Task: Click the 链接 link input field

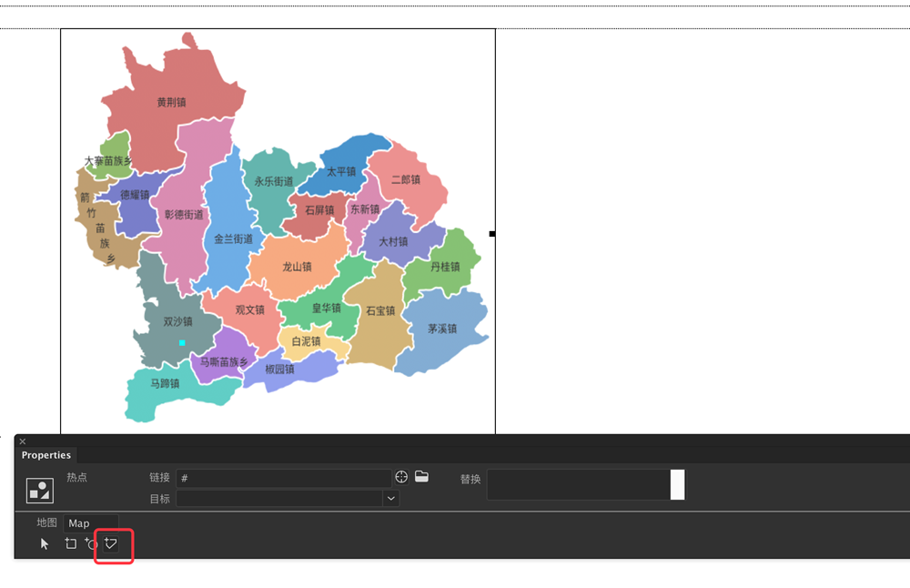Action: click(284, 478)
